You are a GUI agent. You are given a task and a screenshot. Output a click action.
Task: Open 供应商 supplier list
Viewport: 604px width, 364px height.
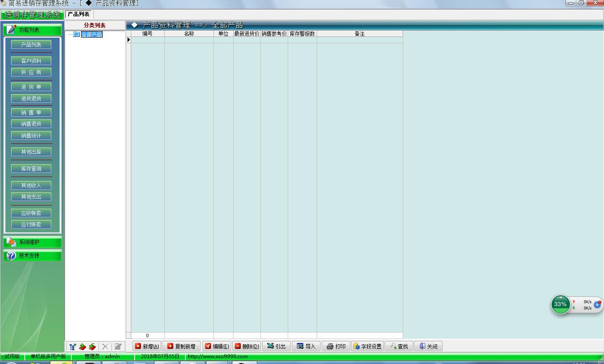coord(31,72)
